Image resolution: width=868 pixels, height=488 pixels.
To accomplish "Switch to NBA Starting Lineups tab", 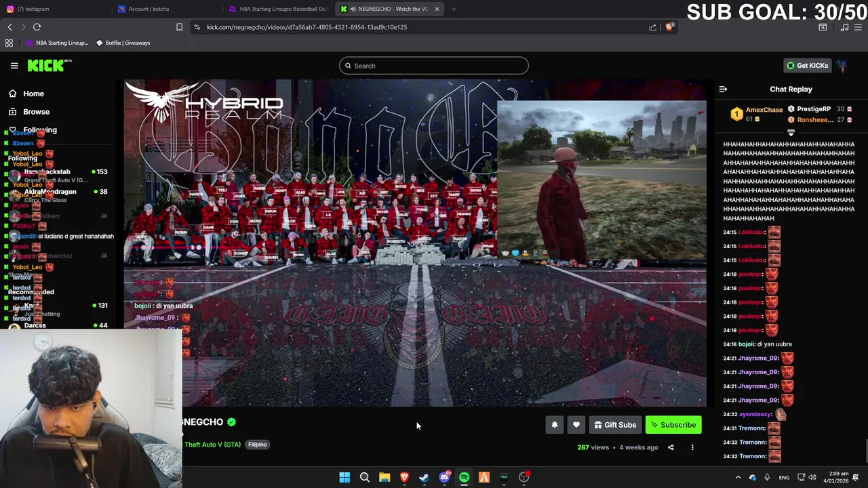I will pos(279,9).
